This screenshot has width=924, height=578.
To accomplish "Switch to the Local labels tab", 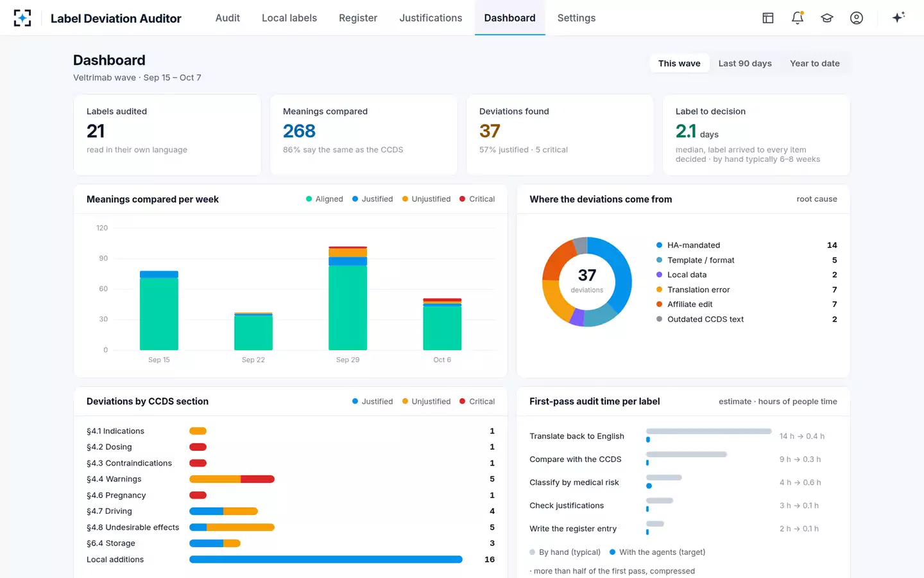I will pyautogui.click(x=289, y=18).
